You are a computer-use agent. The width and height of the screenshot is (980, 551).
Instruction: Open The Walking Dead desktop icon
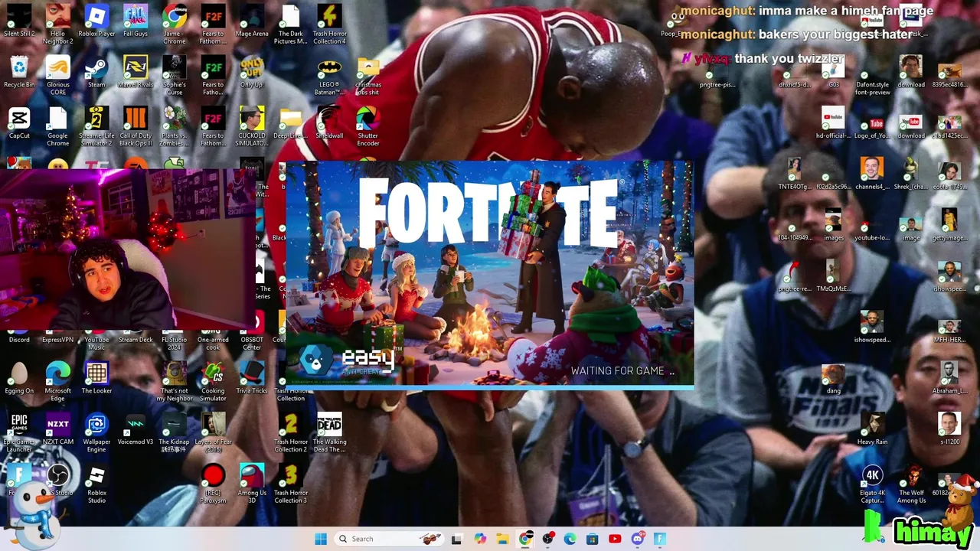(x=329, y=432)
